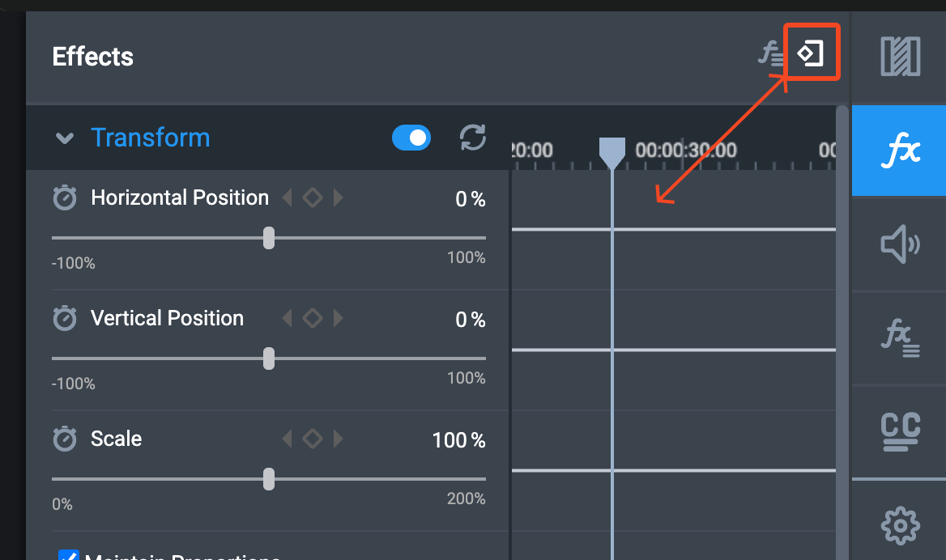The width and height of the screenshot is (946, 560).
Task: Reset the Transform effect
Action: 472,138
